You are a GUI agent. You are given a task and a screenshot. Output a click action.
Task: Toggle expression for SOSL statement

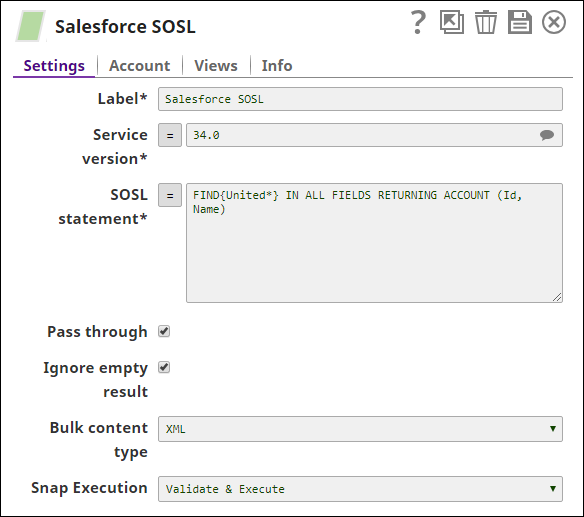pos(170,195)
